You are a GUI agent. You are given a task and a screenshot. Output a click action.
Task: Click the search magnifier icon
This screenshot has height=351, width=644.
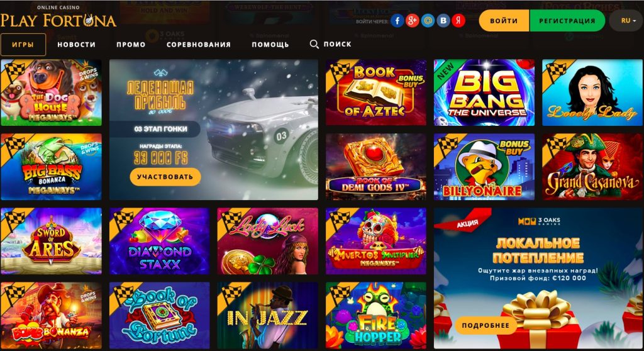314,45
